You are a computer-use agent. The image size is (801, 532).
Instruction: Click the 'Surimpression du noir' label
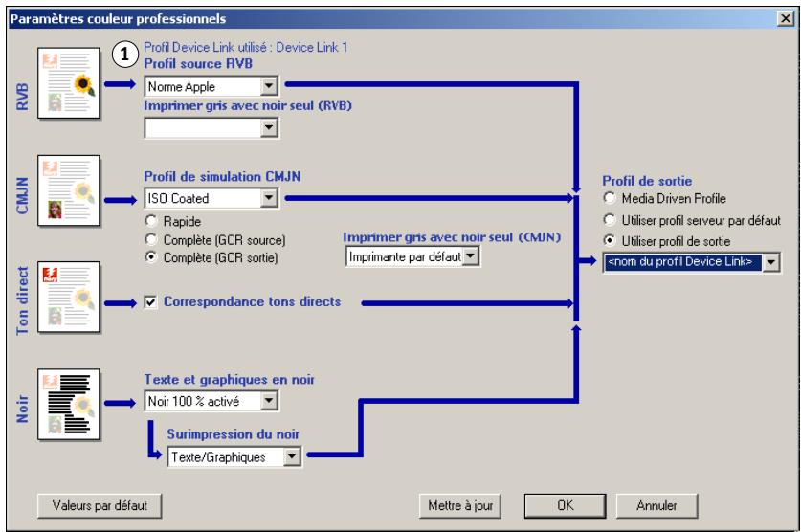[233, 434]
